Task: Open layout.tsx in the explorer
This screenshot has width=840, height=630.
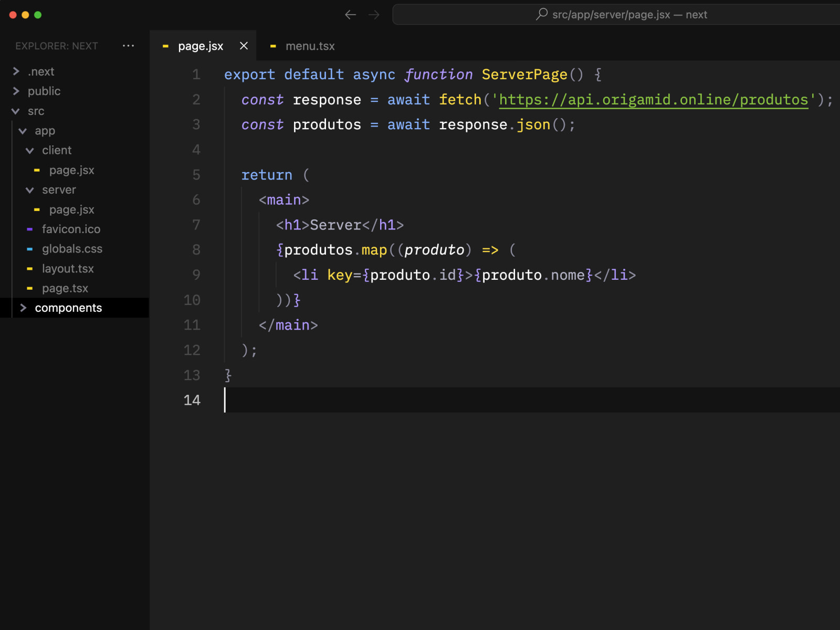Action: click(68, 268)
